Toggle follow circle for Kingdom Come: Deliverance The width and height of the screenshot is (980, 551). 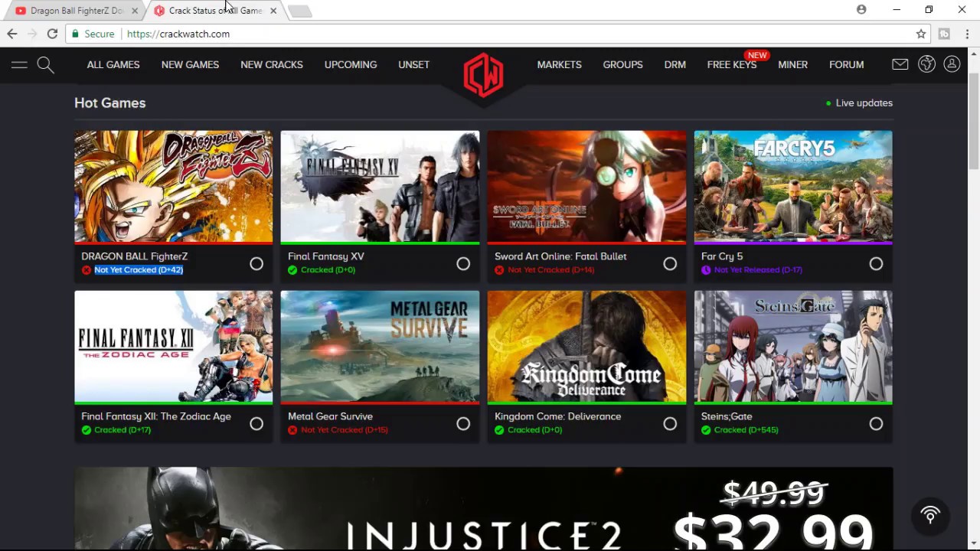pyautogui.click(x=670, y=424)
